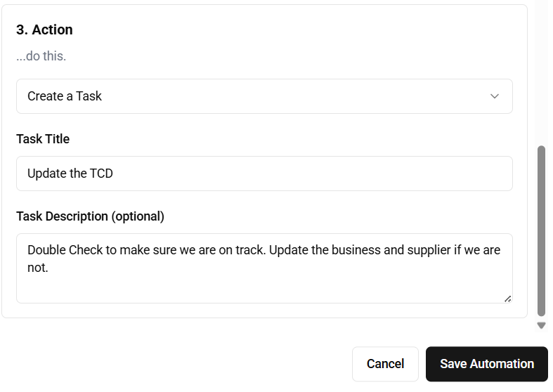Click the "3. Action" section heading
This screenshot has width=553, height=392.
[44, 30]
